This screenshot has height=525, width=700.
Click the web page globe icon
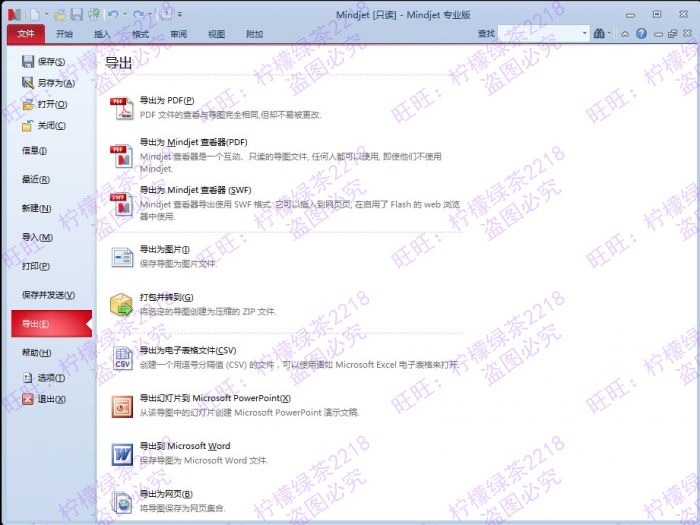pyautogui.click(x=122, y=502)
